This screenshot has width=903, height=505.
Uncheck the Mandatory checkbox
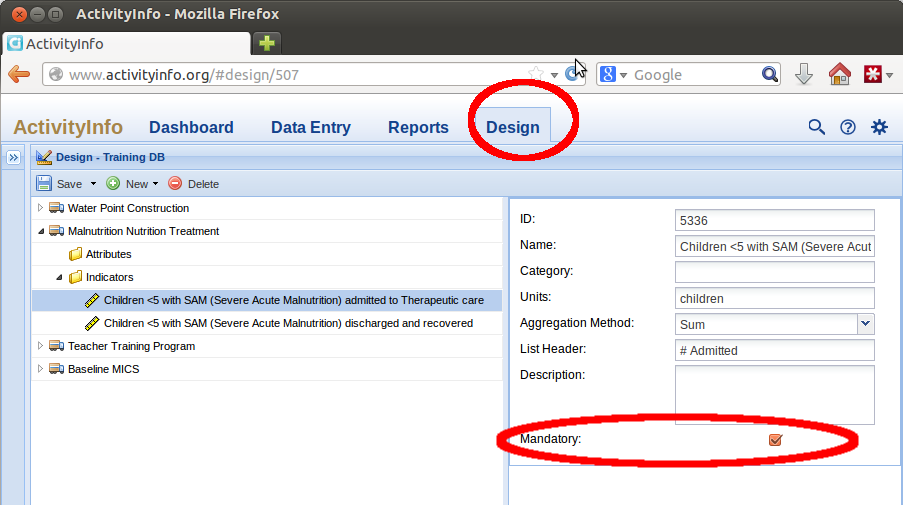click(x=775, y=440)
